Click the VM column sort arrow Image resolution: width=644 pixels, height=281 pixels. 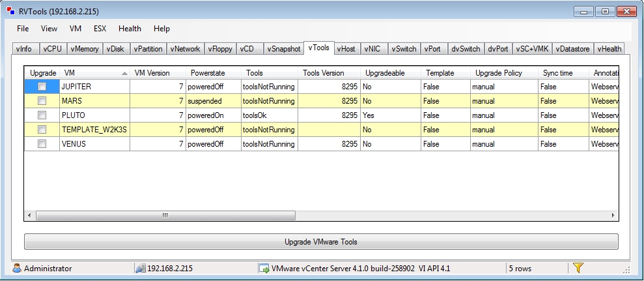tap(124, 73)
